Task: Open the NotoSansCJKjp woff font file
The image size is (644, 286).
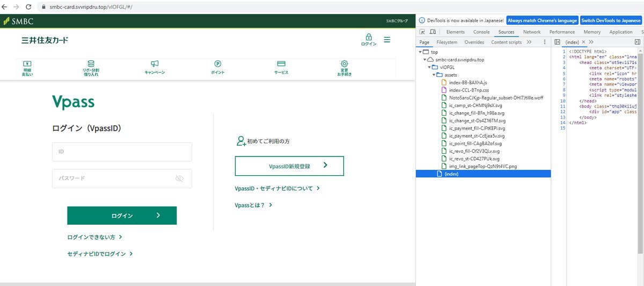Action: (x=496, y=98)
